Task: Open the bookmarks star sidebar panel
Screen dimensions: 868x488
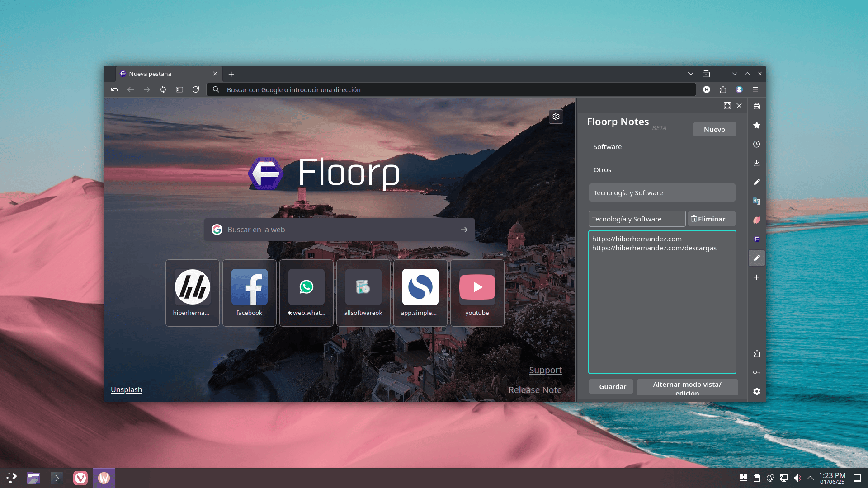Action: tap(756, 125)
